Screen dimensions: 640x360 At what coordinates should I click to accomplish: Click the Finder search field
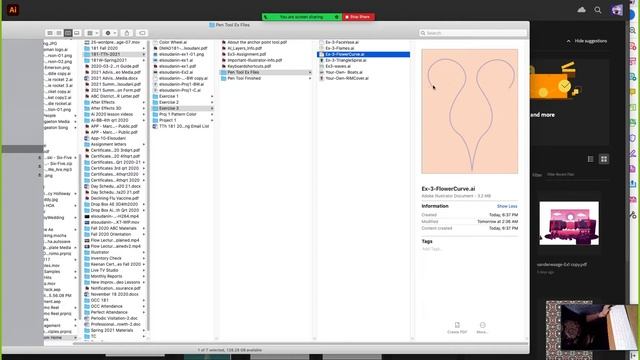pos(473,33)
